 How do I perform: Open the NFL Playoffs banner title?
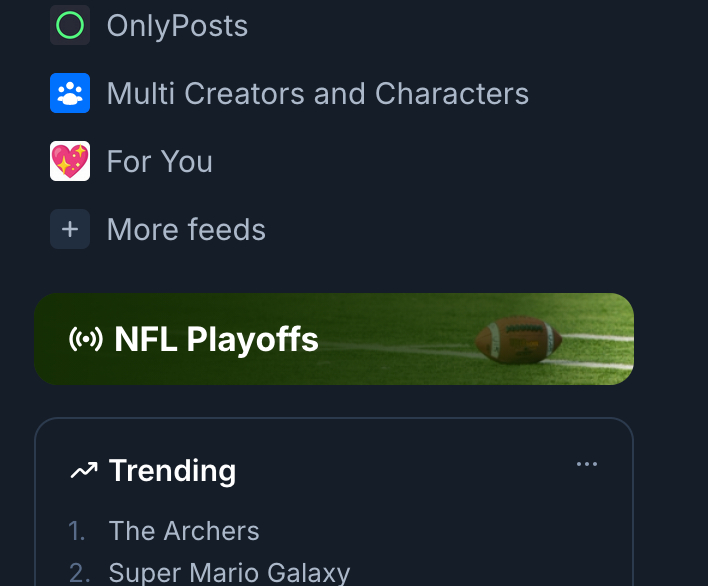click(216, 340)
